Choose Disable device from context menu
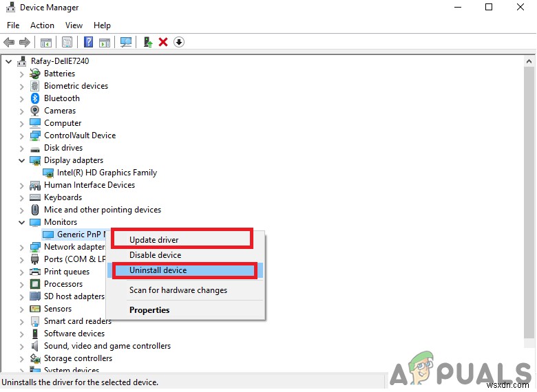This screenshot has height=392, width=537. pos(185,255)
